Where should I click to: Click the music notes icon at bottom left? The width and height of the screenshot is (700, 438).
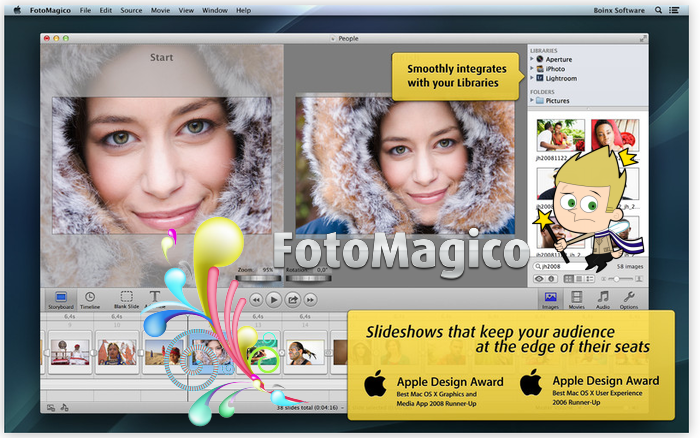click(64, 407)
